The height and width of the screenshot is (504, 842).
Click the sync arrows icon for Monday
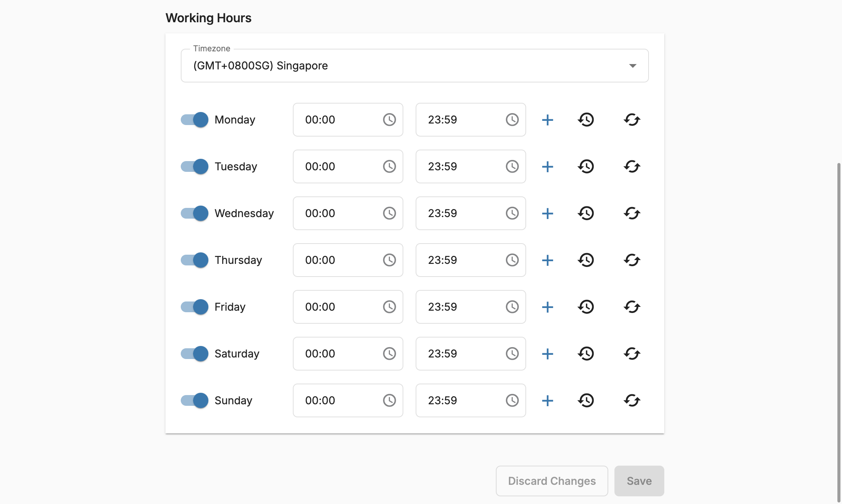click(x=632, y=120)
